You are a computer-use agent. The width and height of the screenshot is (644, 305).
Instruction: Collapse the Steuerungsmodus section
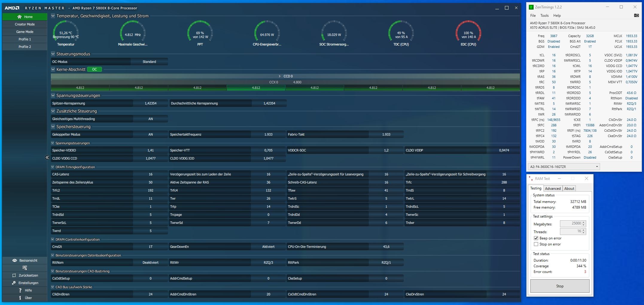point(53,54)
